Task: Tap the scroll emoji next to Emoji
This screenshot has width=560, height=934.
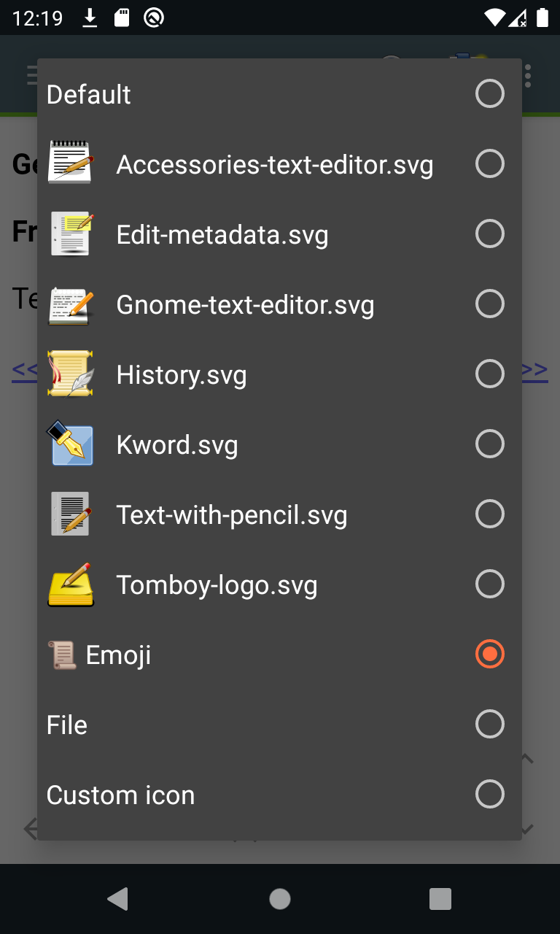Action: [x=62, y=655]
